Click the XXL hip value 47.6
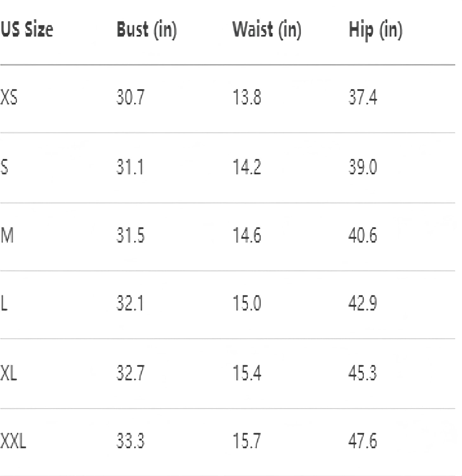The height and width of the screenshot is (476, 462). coord(363,441)
